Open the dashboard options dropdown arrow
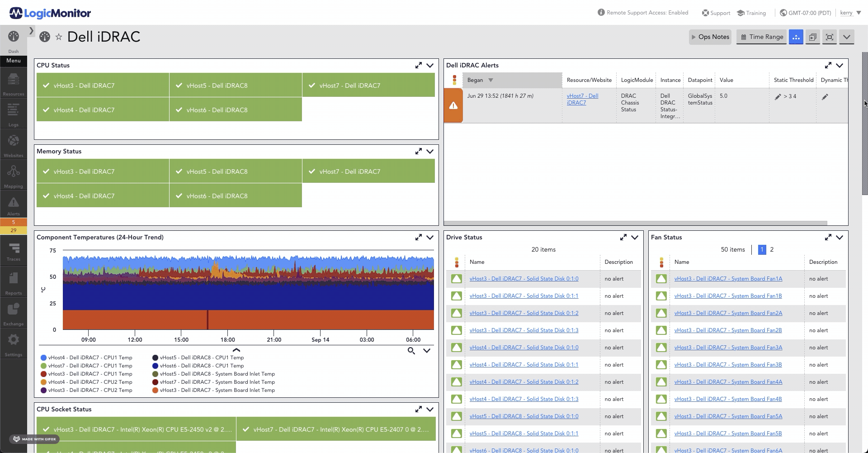The height and width of the screenshot is (453, 868). click(846, 37)
